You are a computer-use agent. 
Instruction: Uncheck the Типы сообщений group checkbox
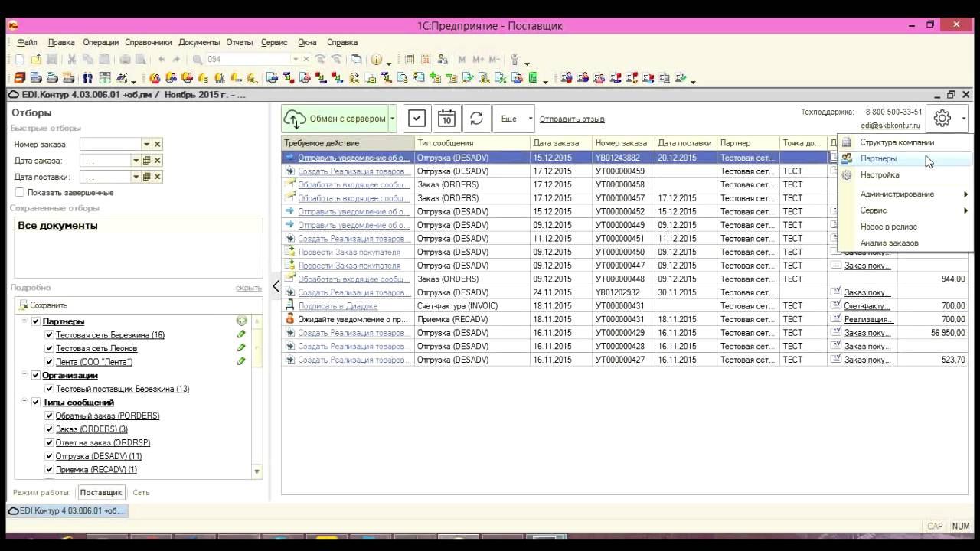pyautogui.click(x=36, y=402)
